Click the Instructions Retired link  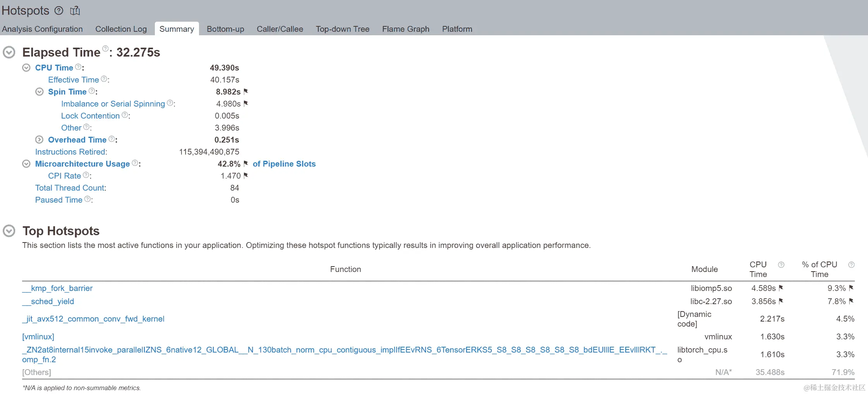tap(71, 152)
